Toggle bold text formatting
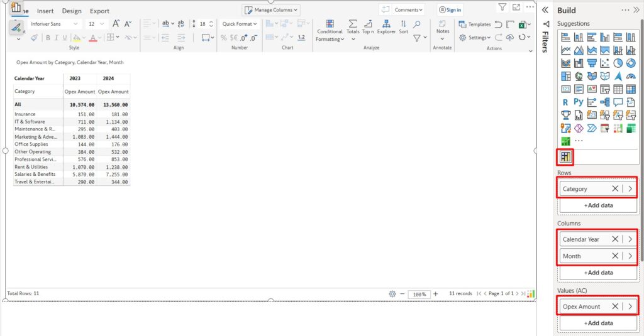 coord(48,38)
